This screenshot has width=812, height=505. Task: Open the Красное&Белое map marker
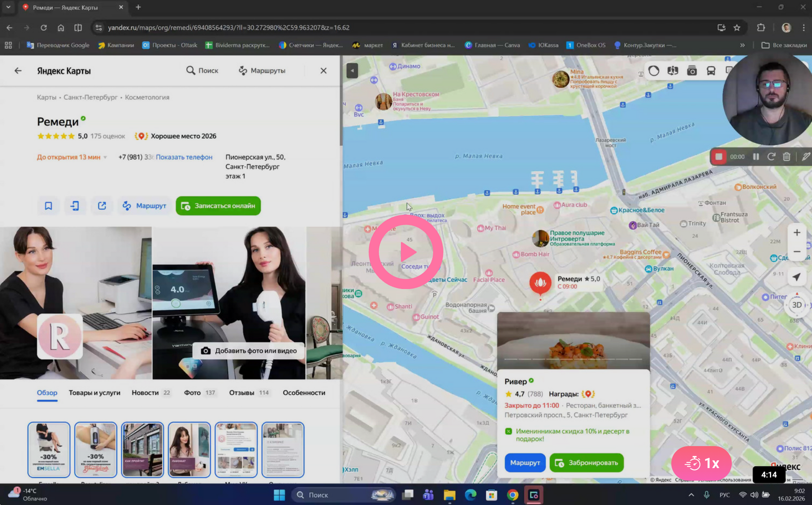click(x=637, y=210)
